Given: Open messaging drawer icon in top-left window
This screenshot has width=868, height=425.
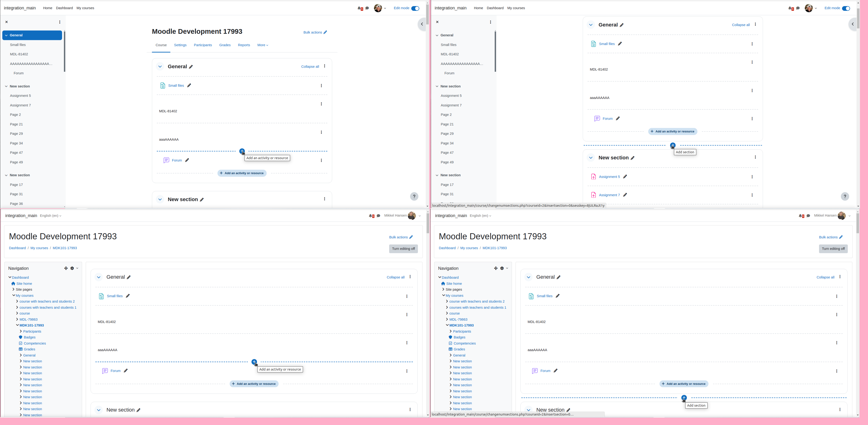Looking at the screenshot, I should point(367,8).
